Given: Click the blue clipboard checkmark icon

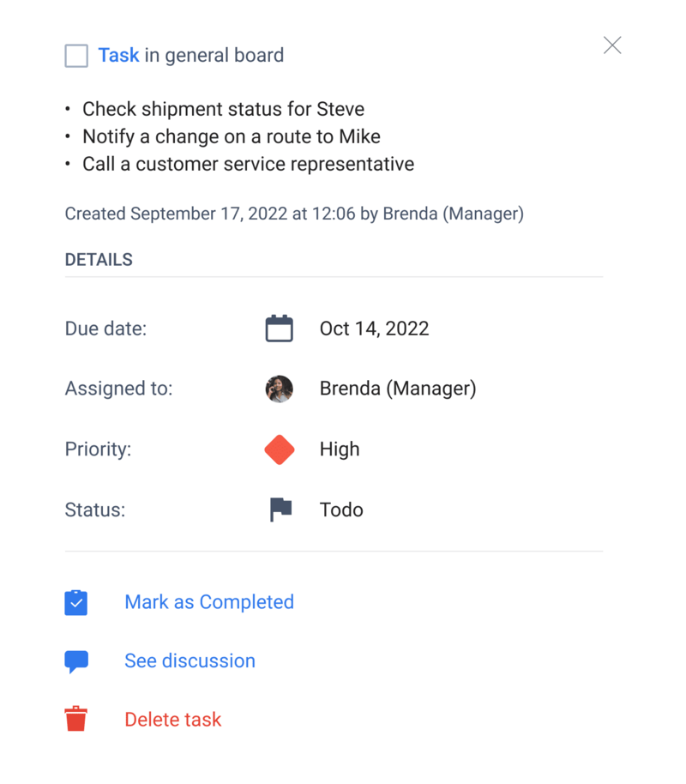Looking at the screenshot, I should 75,601.
